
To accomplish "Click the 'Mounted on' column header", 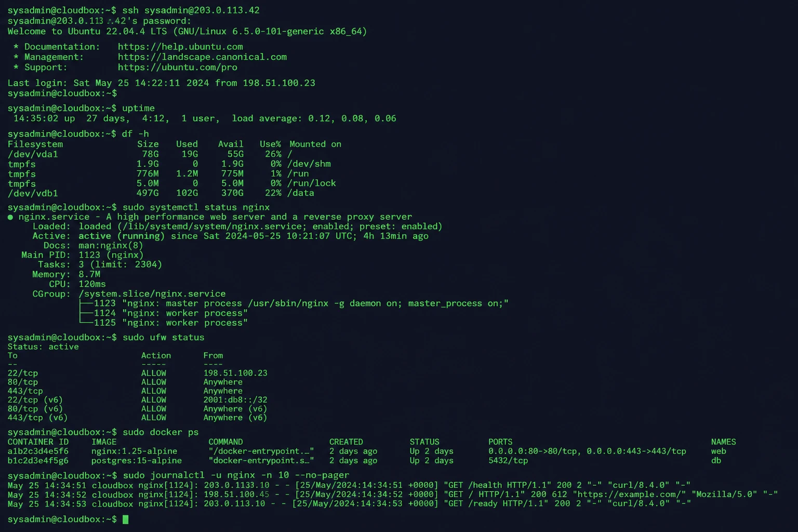I will (x=315, y=144).
